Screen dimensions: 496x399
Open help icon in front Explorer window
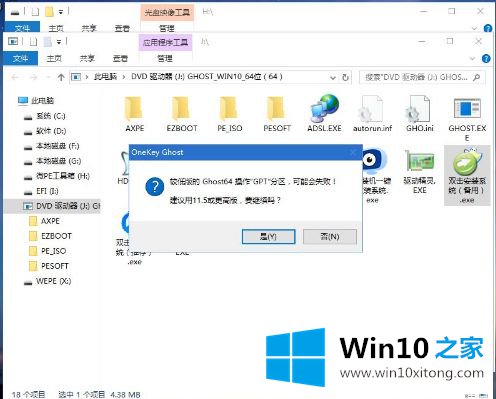pos(486,59)
